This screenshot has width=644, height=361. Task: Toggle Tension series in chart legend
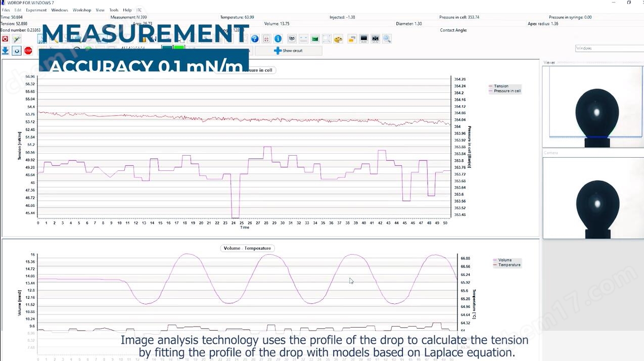coord(501,86)
